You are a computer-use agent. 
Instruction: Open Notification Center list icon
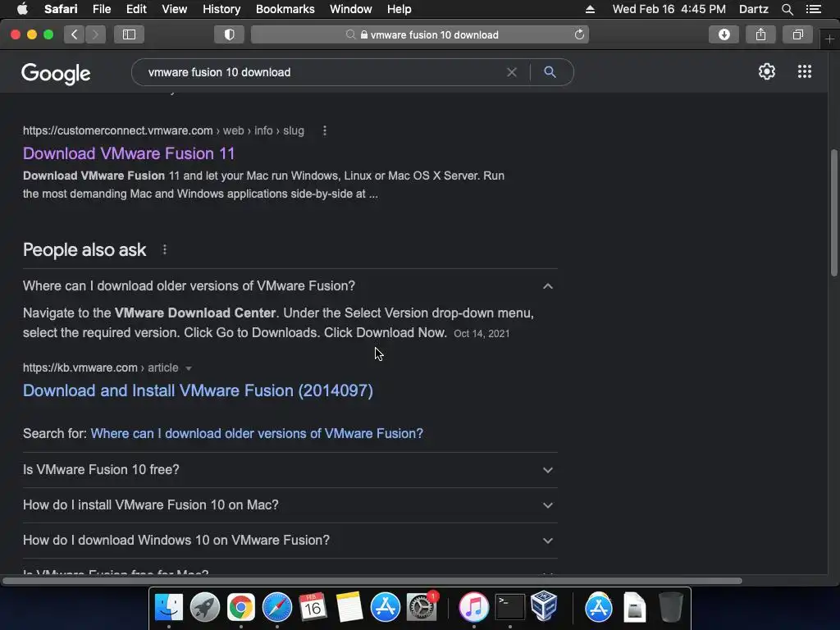[814, 9]
